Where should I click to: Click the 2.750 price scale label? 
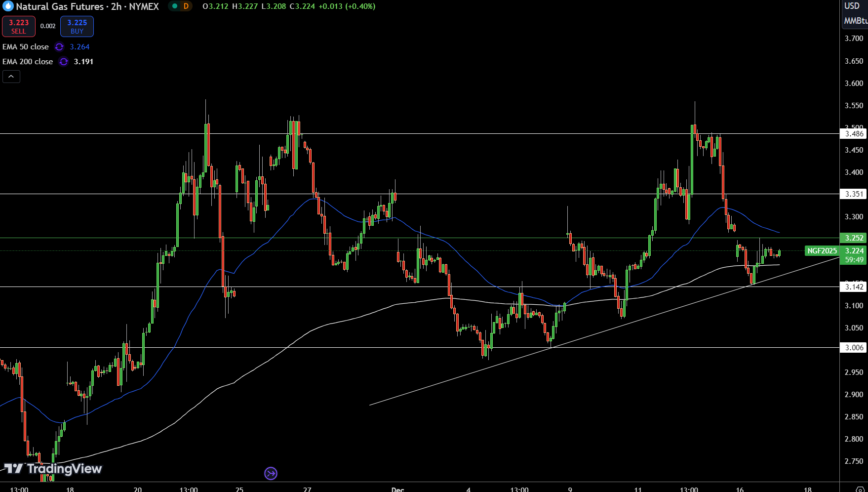854,461
